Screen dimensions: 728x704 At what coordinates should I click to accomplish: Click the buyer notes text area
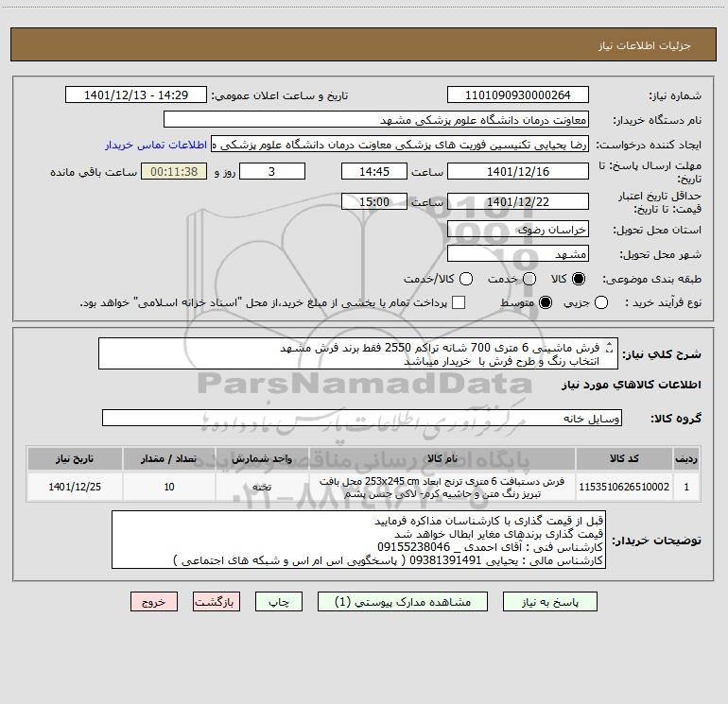point(358,540)
